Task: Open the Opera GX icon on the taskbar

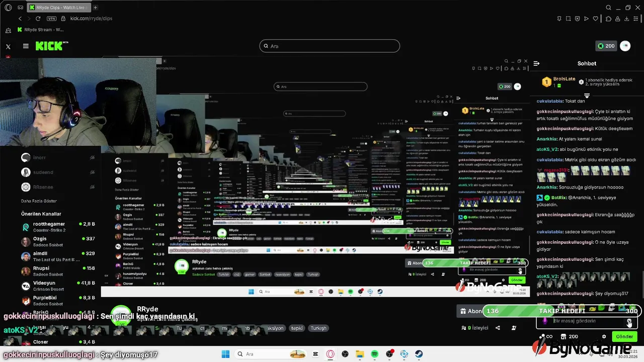Action: click(331, 354)
